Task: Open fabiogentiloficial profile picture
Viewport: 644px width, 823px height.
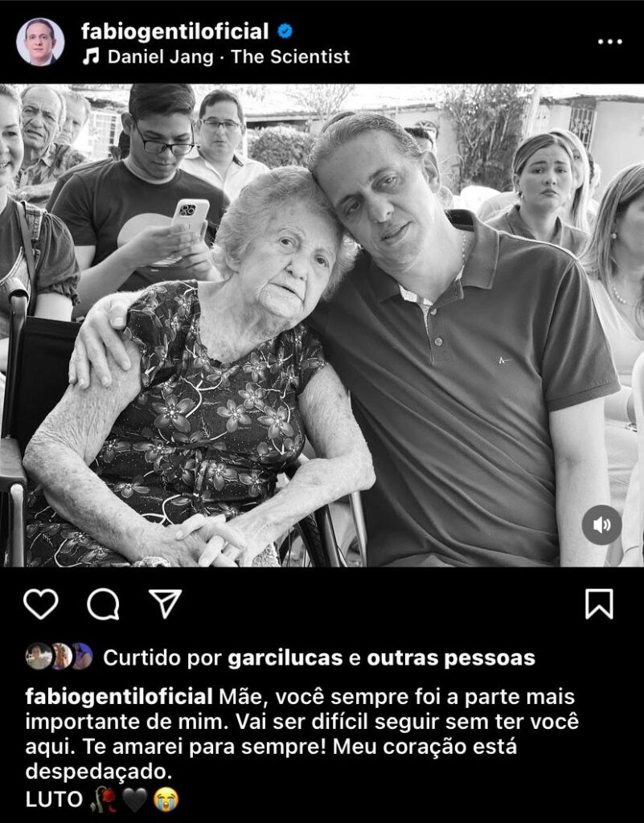Action: pos(40,42)
